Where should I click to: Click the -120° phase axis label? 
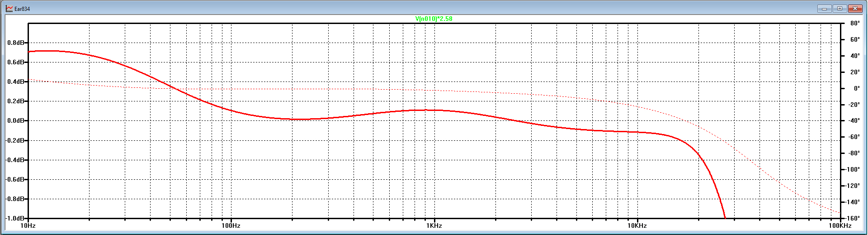coord(853,186)
